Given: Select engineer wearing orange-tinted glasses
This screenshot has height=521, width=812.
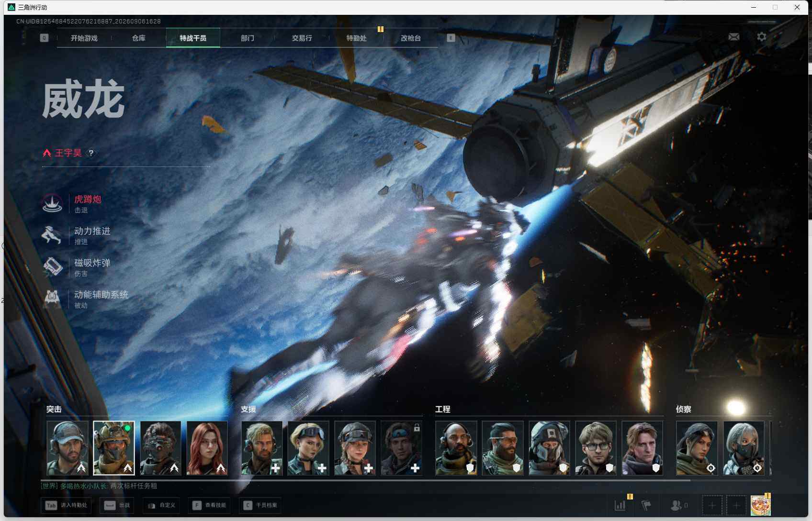Looking at the screenshot, I should (503, 448).
